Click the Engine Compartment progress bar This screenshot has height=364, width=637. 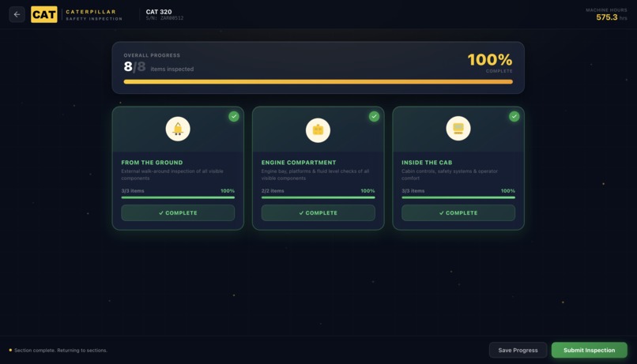pos(318,197)
